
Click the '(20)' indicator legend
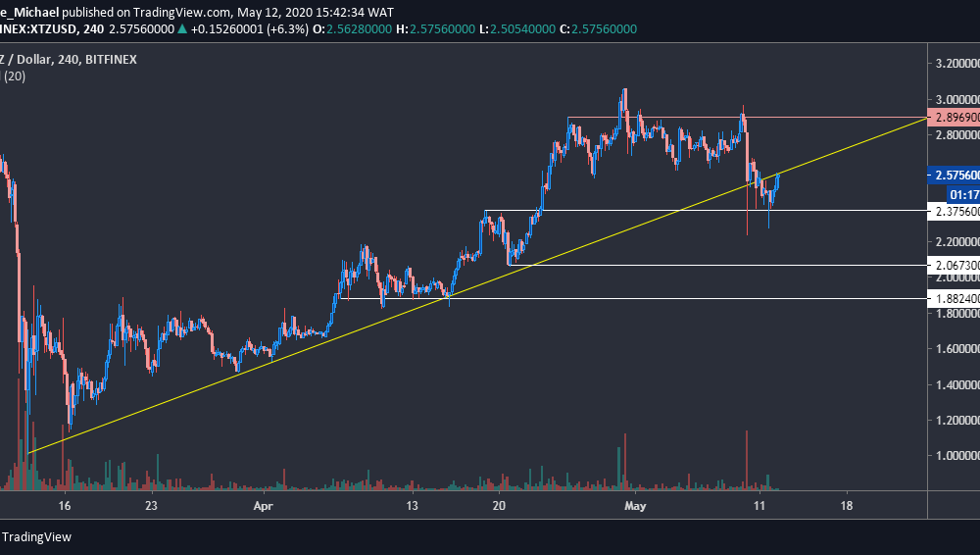click(x=15, y=76)
